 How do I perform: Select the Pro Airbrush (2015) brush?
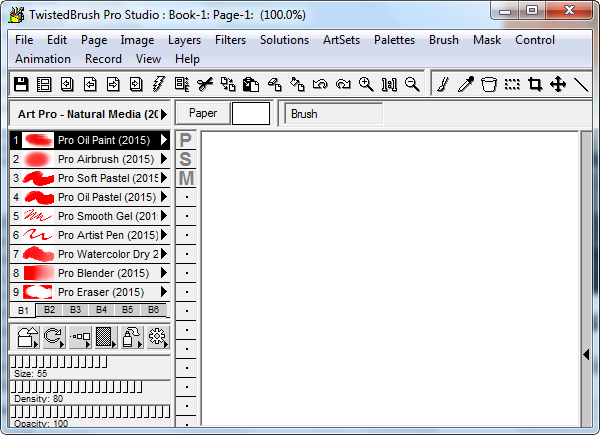tap(90, 159)
